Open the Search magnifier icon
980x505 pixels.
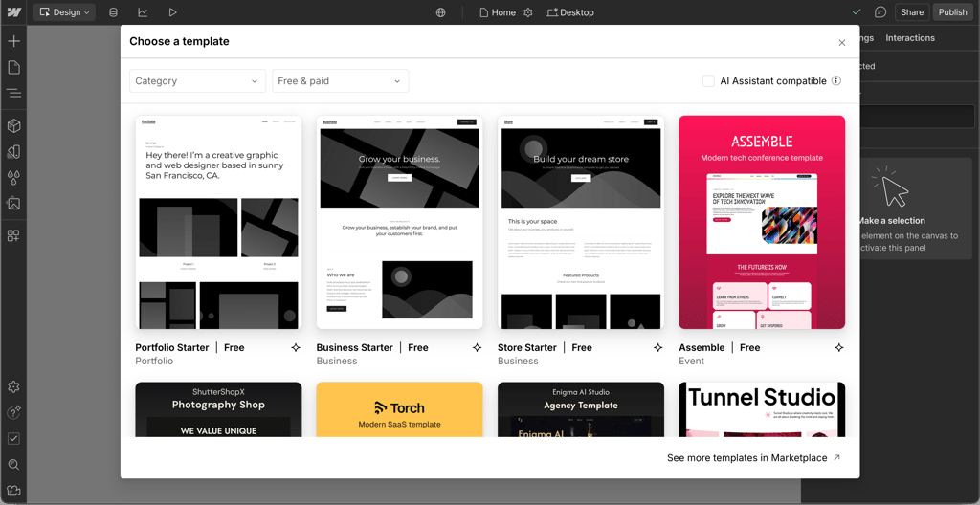pyautogui.click(x=13, y=465)
